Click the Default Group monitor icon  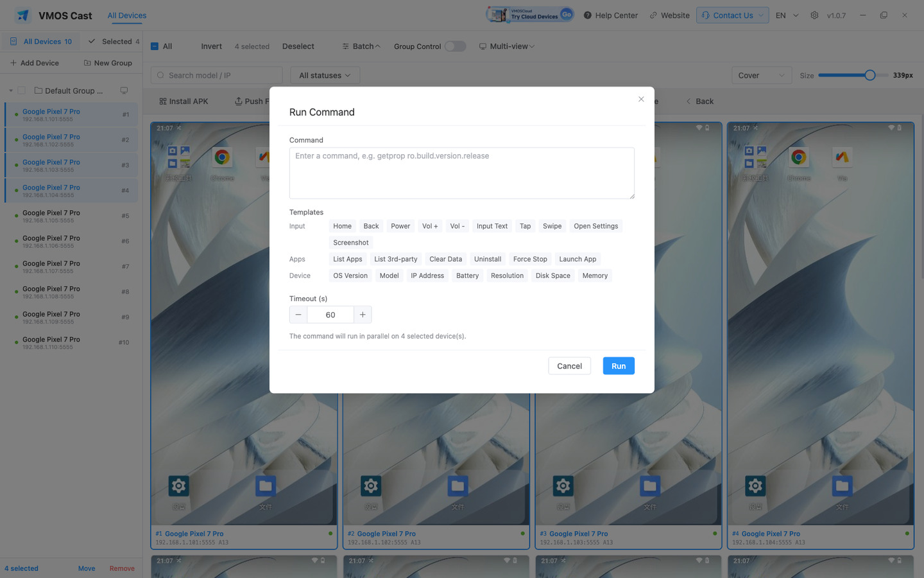(x=124, y=91)
